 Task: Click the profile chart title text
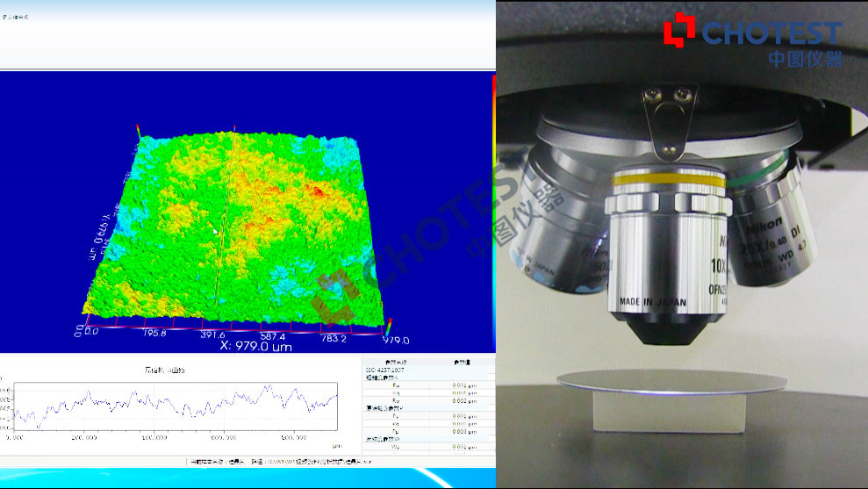(x=165, y=370)
